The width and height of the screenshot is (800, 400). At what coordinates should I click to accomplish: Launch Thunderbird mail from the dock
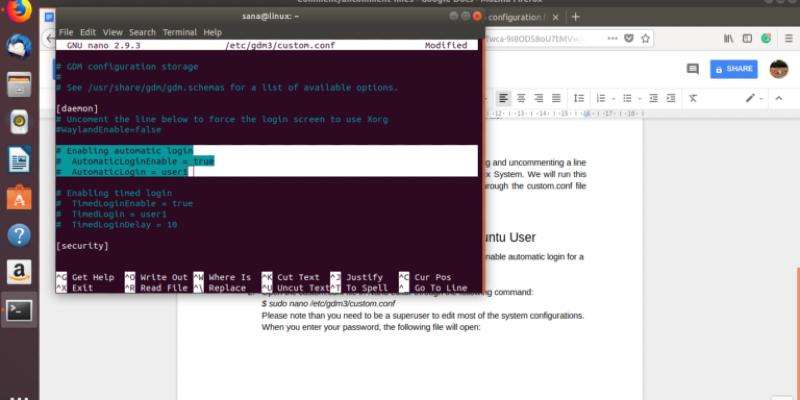coord(19,47)
